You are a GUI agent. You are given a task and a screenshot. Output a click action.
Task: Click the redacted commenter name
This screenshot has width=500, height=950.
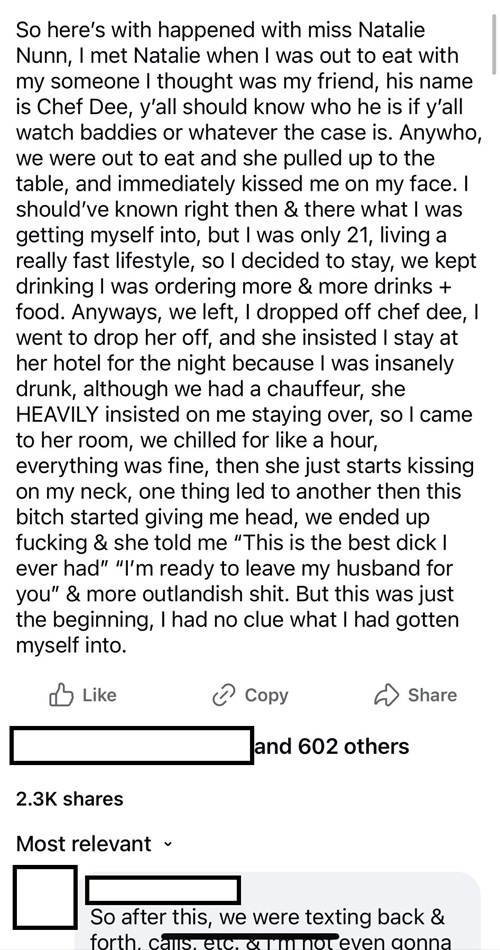tap(163, 890)
